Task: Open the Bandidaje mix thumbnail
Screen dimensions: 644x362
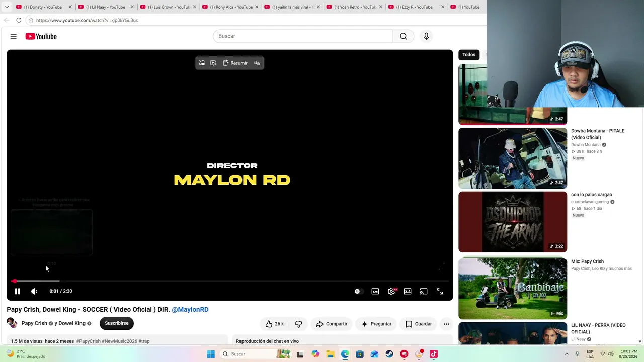Action: point(513,289)
